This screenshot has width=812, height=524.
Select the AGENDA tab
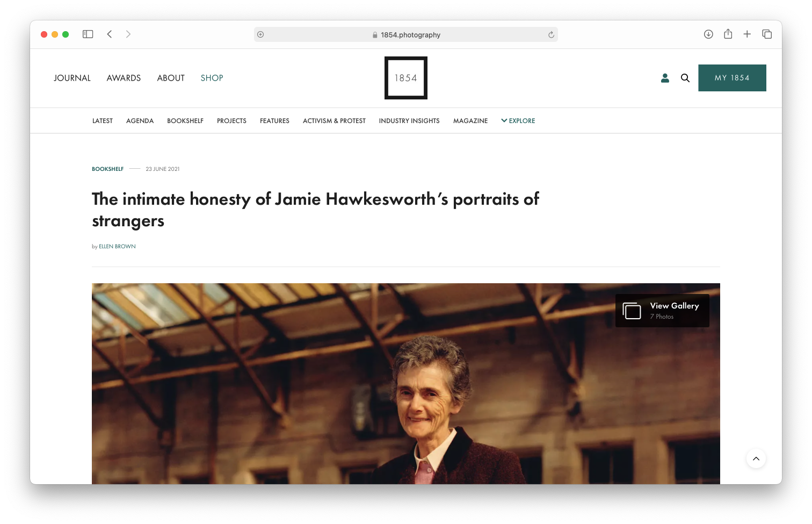coord(140,121)
